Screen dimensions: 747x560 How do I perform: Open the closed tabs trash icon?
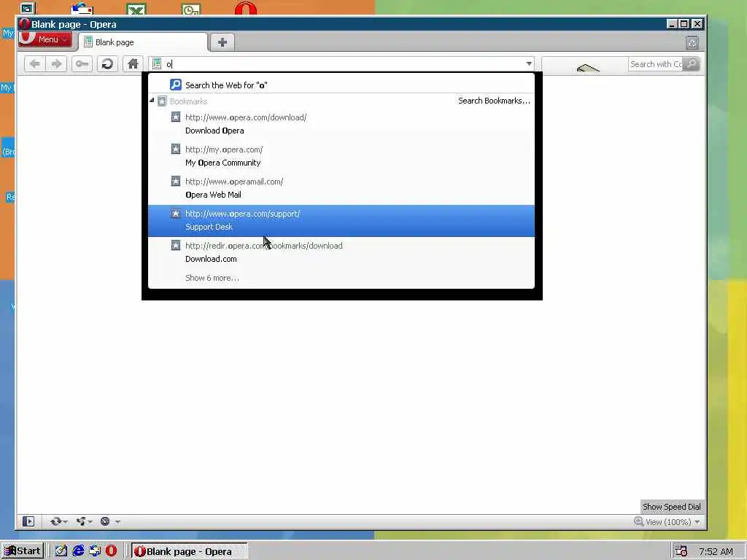pyautogui.click(x=692, y=43)
